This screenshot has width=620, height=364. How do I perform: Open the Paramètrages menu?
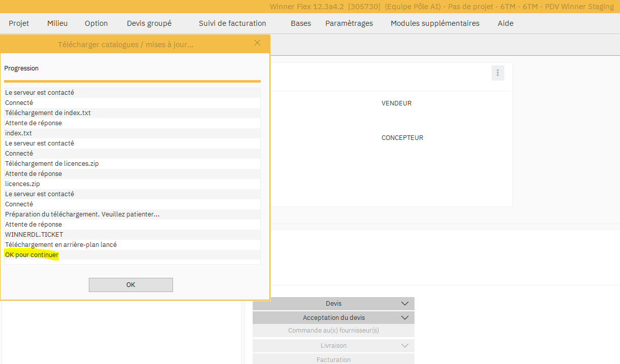click(x=349, y=23)
